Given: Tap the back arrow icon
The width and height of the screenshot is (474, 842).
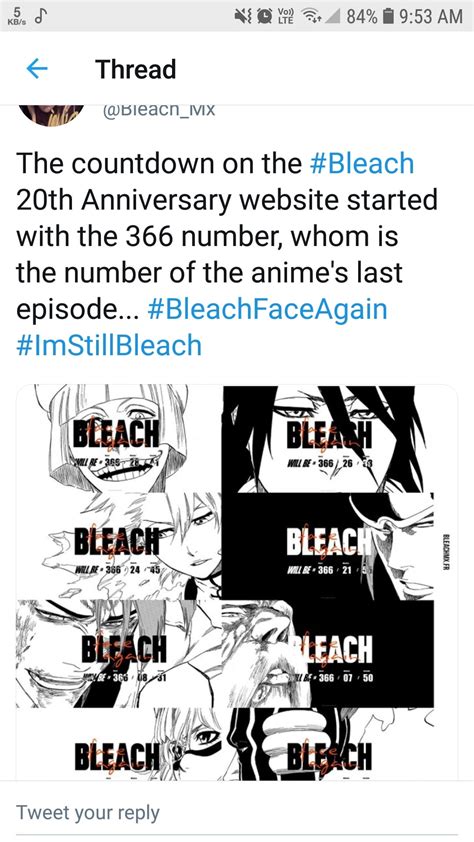Looking at the screenshot, I should [x=37, y=69].
